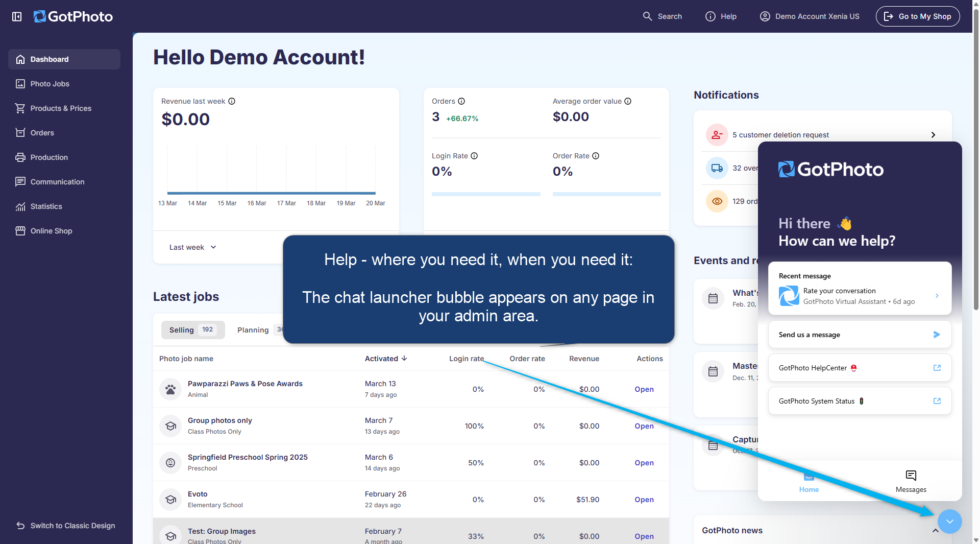Open Dashboard in the sidebar
Screen dimensions: 980x544
click(64, 59)
